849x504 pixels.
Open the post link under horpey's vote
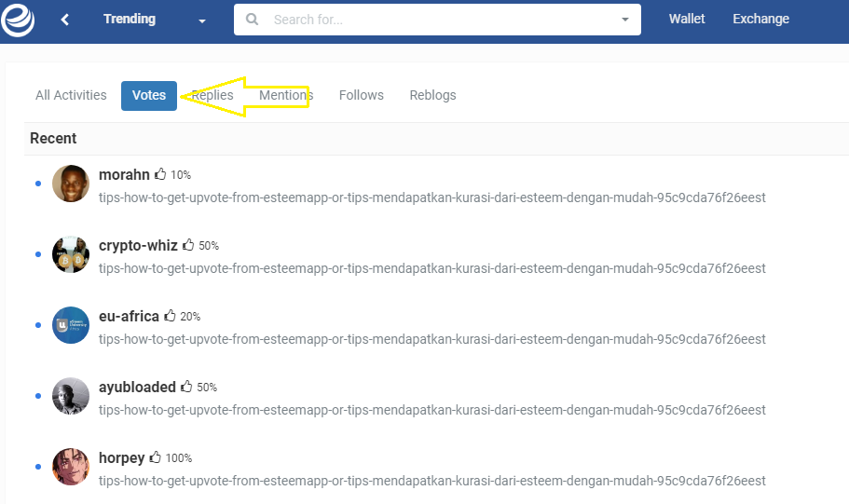coord(432,482)
